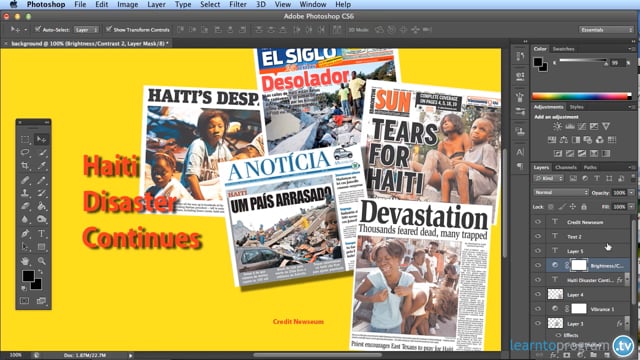Select the Rectangle shape tool

[41, 247]
